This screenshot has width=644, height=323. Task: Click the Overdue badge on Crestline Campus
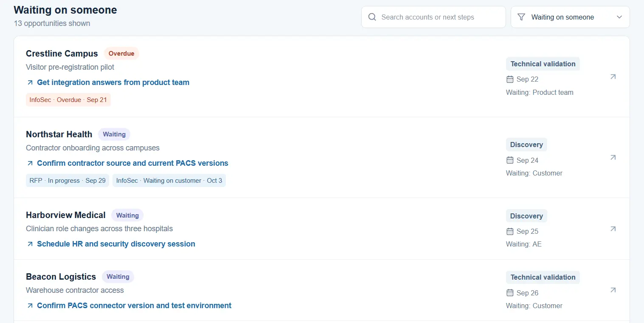(121, 54)
